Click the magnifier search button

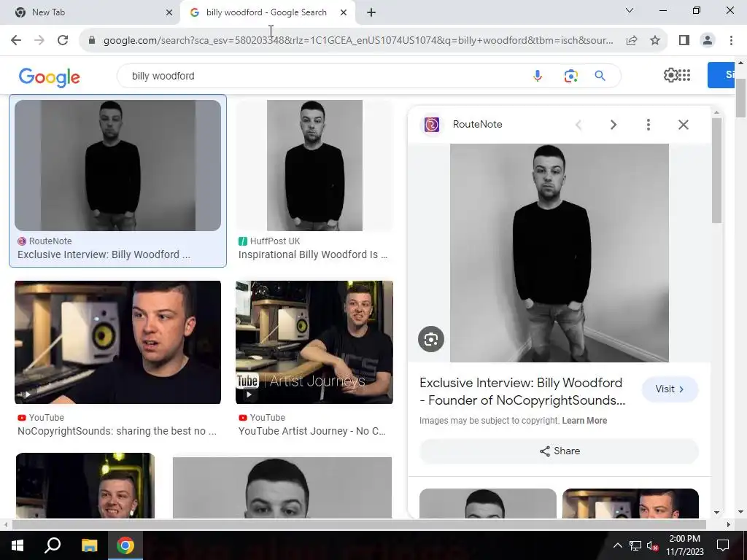pyautogui.click(x=600, y=76)
